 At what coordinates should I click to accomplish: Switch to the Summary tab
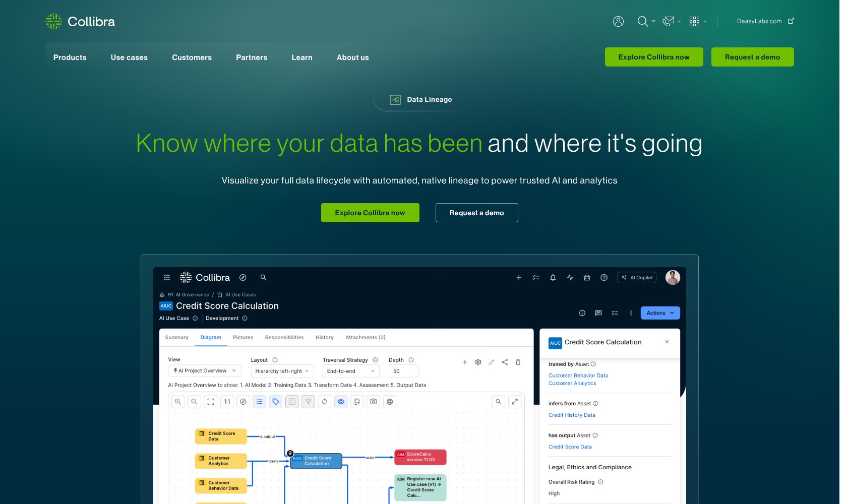177,338
